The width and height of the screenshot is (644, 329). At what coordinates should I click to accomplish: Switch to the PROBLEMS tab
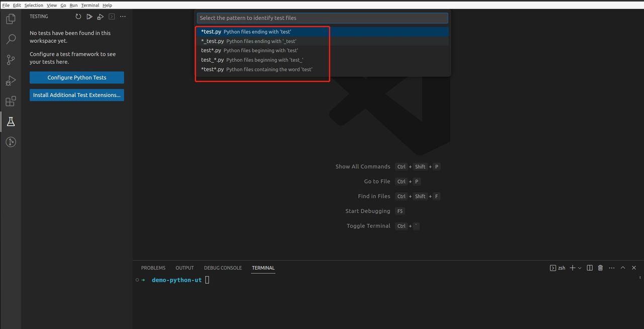[x=153, y=268]
